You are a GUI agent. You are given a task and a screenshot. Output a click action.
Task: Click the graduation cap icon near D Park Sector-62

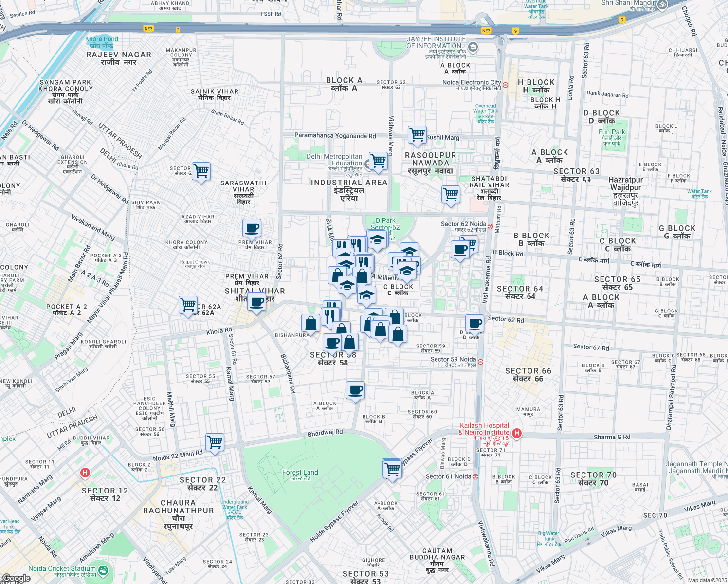click(x=378, y=239)
